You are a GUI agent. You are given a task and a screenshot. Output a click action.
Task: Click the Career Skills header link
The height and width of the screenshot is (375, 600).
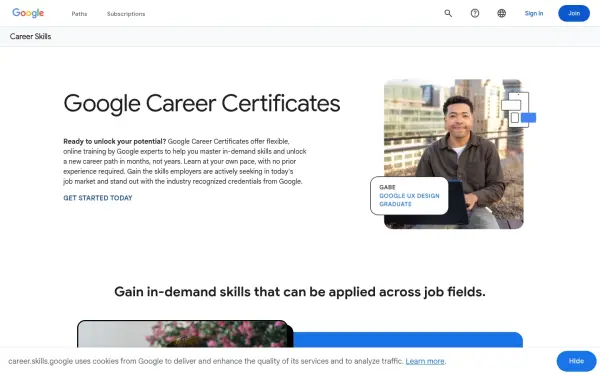click(30, 36)
